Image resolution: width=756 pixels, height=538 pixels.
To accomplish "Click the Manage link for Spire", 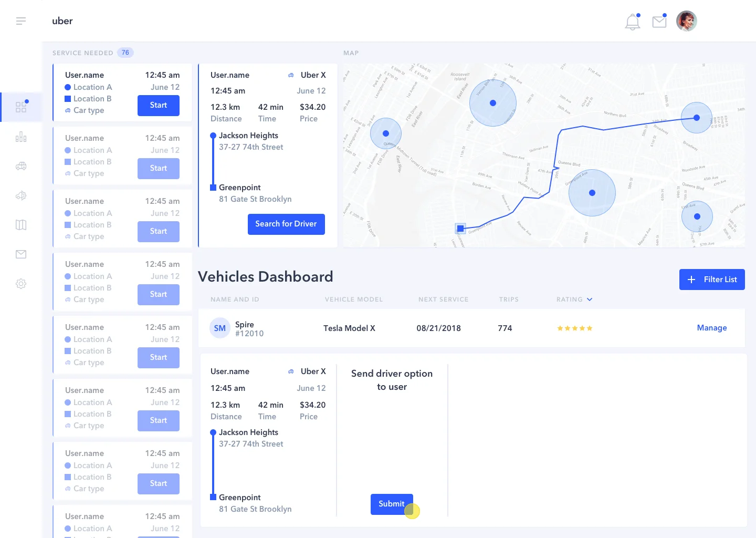I will tap(712, 328).
